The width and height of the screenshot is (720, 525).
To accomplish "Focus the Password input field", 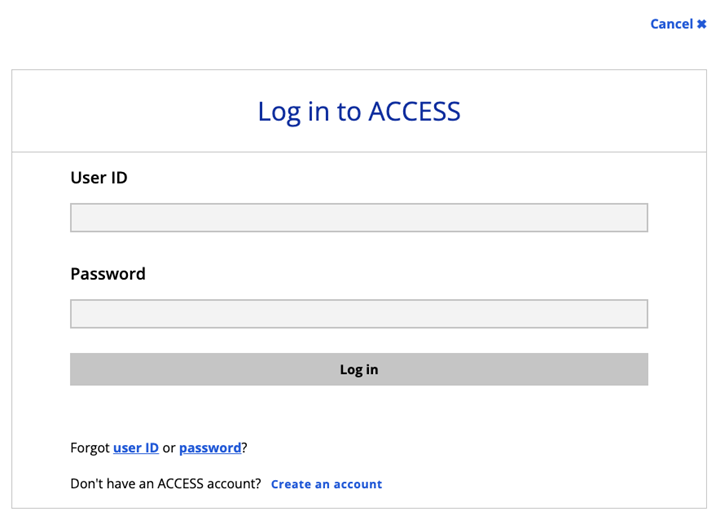I will point(359,314).
